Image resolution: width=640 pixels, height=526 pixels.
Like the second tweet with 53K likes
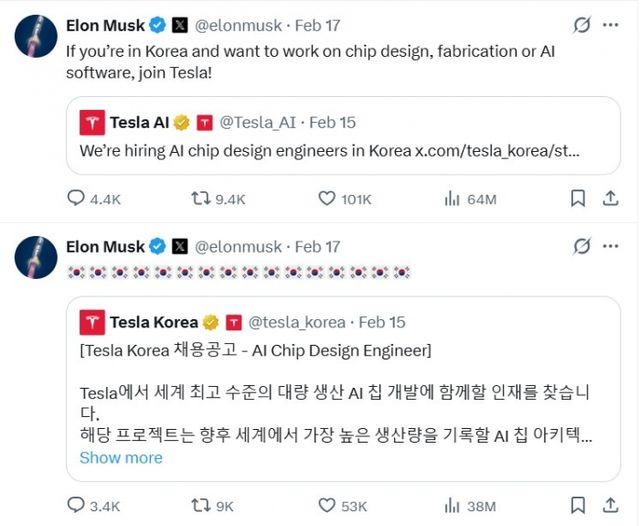[326, 506]
